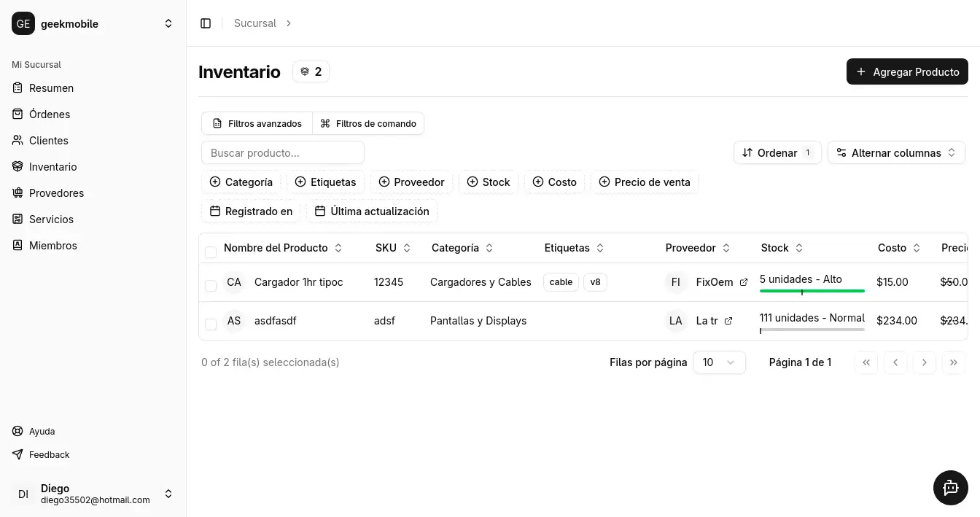Viewport: 980px width, 517px height.
Task: Open geekmobile workspace switcher
Action: pos(93,23)
